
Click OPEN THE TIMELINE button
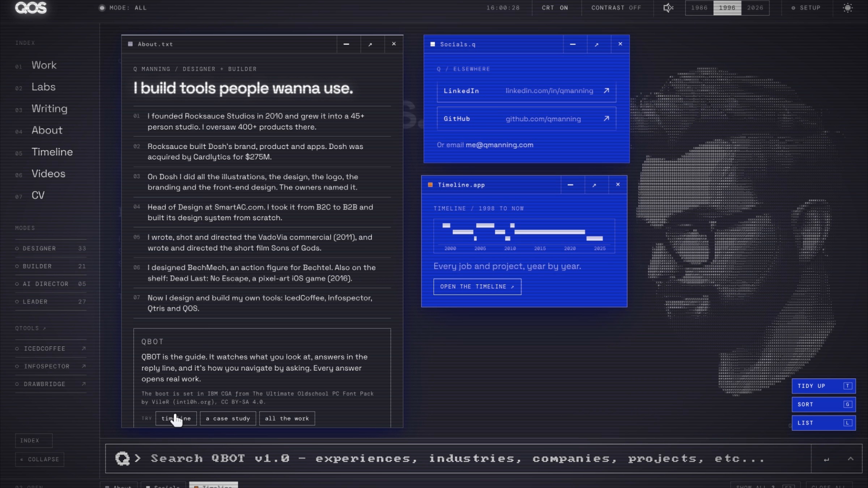(x=477, y=287)
